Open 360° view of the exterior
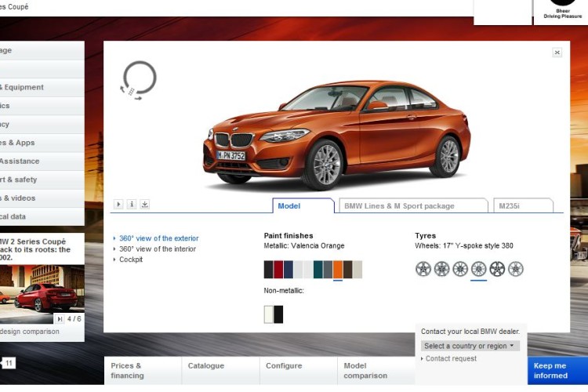 click(x=158, y=238)
